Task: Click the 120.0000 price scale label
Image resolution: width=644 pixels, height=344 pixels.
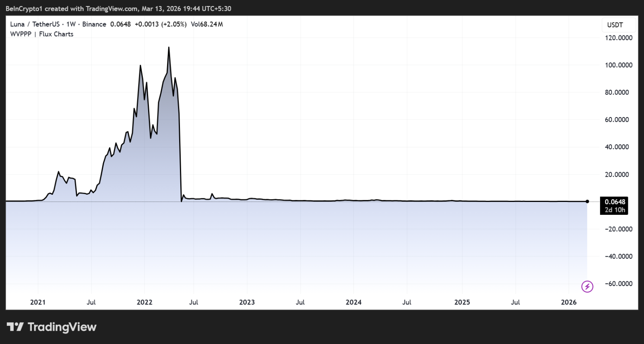Action: point(619,38)
